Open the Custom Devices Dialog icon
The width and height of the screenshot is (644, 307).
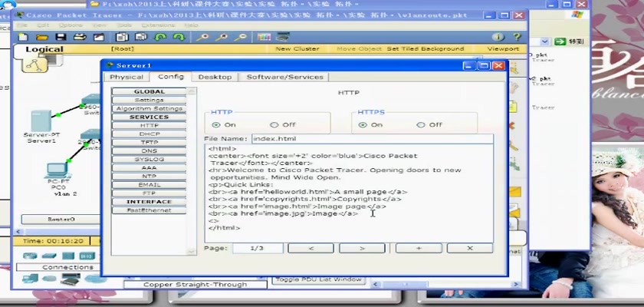coord(283,37)
